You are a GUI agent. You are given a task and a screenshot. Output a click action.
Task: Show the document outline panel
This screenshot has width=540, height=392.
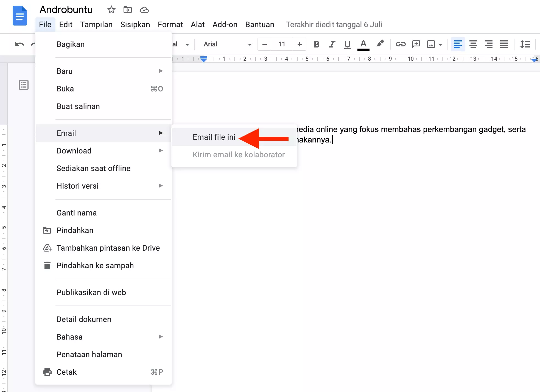point(24,85)
